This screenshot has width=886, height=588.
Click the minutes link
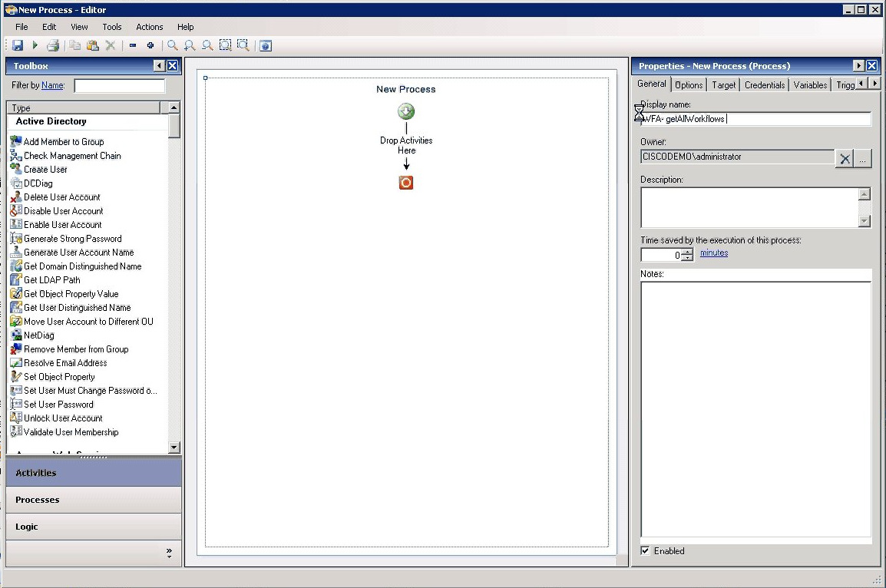[714, 253]
